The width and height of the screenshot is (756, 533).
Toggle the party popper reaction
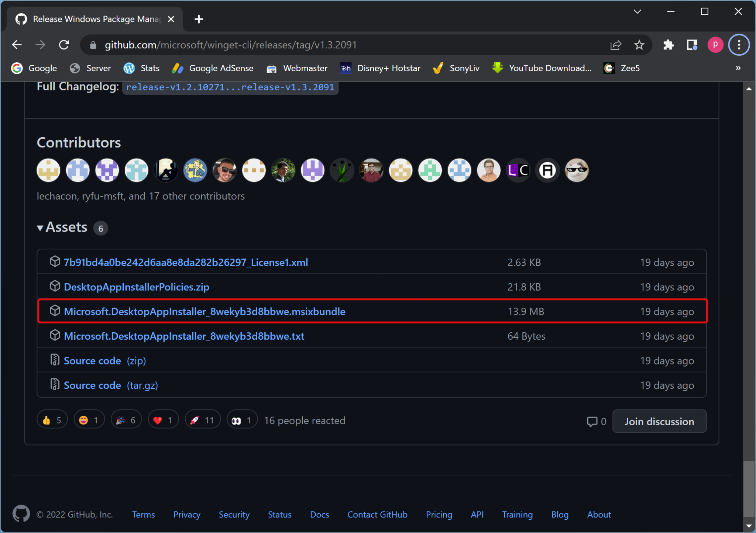pyautogui.click(x=126, y=420)
